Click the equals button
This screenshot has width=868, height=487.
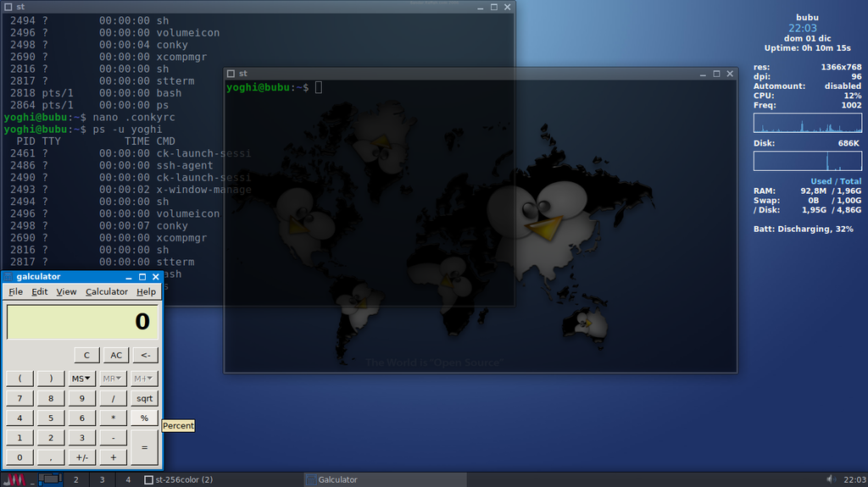pyautogui.click(x=144, y=448)
